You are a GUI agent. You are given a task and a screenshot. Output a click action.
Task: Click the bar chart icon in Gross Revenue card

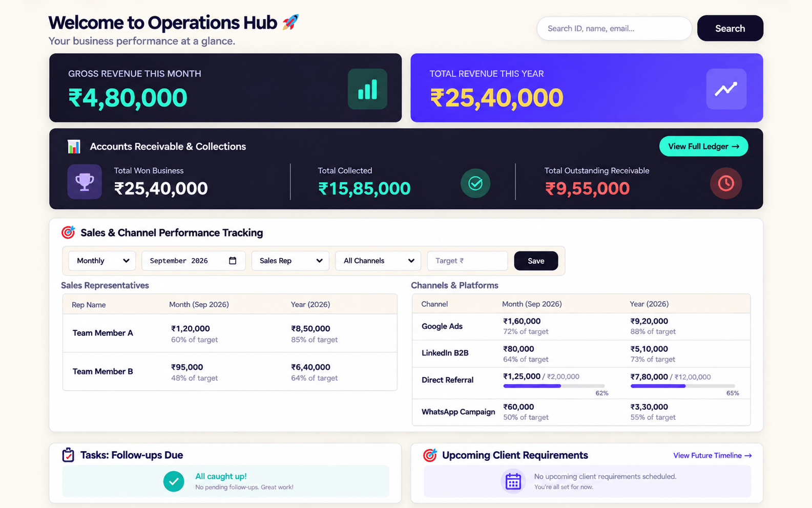(x=367, y=89)
